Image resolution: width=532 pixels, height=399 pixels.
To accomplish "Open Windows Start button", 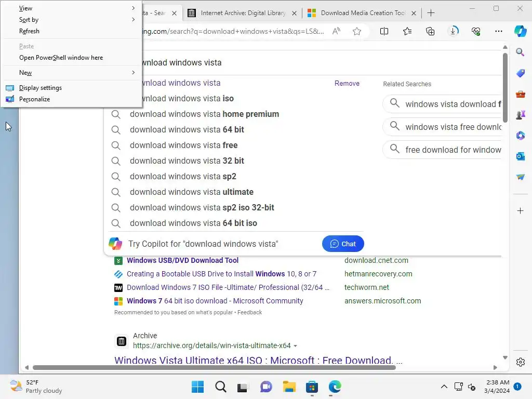I will [197, 387].
